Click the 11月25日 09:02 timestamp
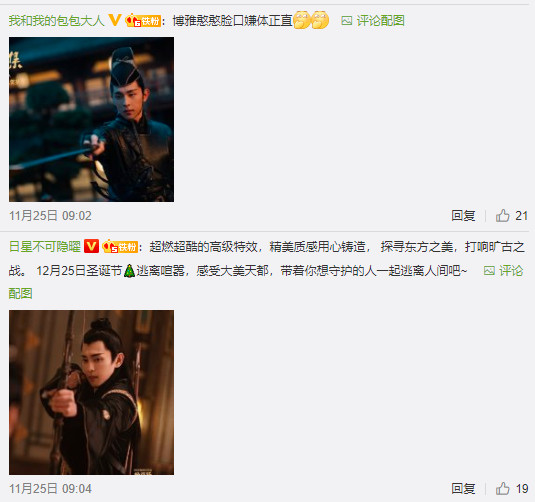This screenshot has width=535, height=502. point(50,216)
